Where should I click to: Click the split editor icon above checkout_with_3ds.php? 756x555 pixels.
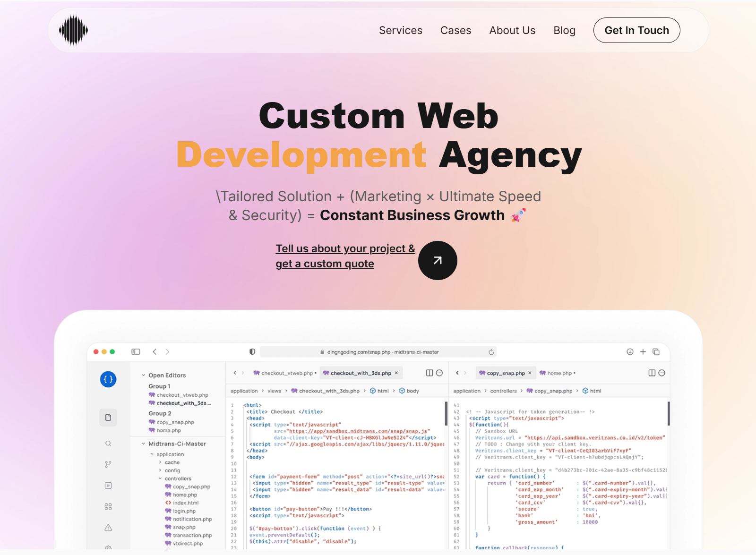(x=430, y=373)
